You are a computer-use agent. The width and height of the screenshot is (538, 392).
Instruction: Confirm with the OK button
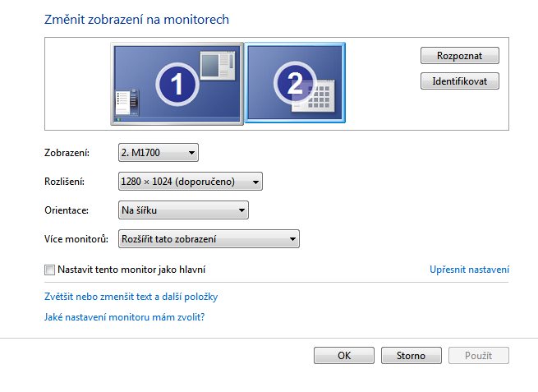(344, 356)
